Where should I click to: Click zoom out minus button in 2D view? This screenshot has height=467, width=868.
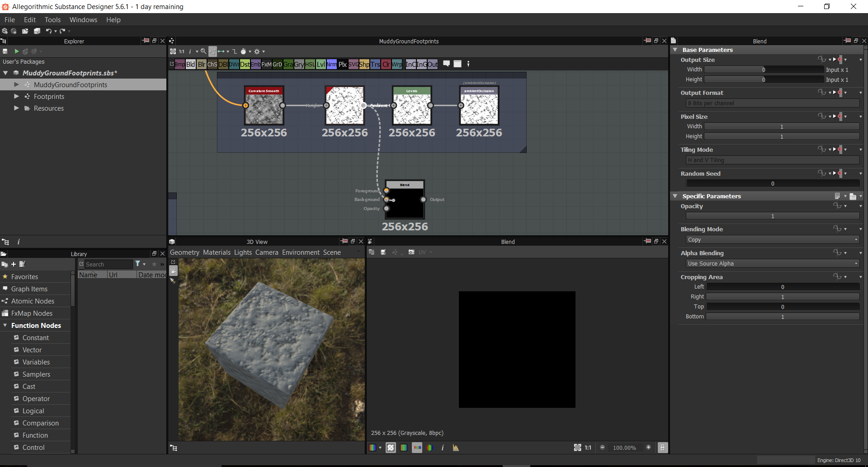pos(602,448)
